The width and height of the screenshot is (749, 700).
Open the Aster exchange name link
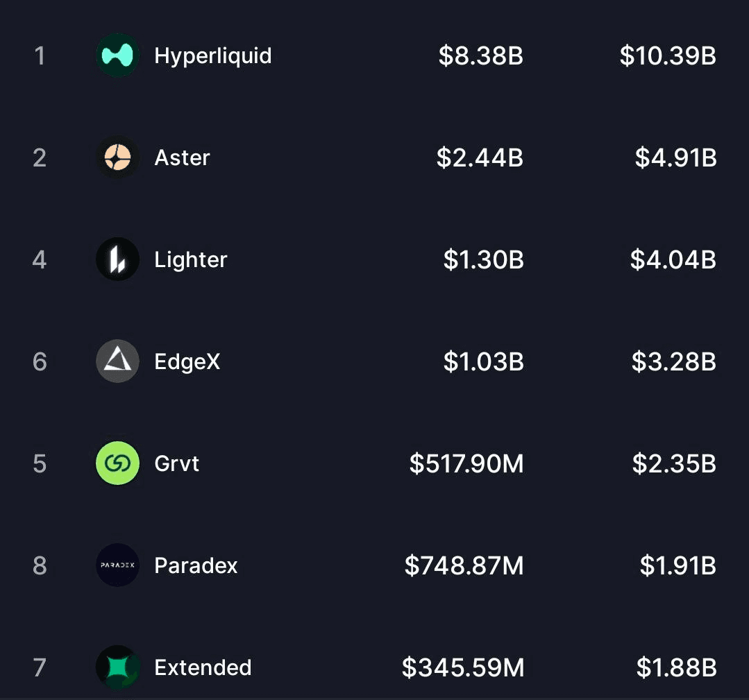(182, 157)
